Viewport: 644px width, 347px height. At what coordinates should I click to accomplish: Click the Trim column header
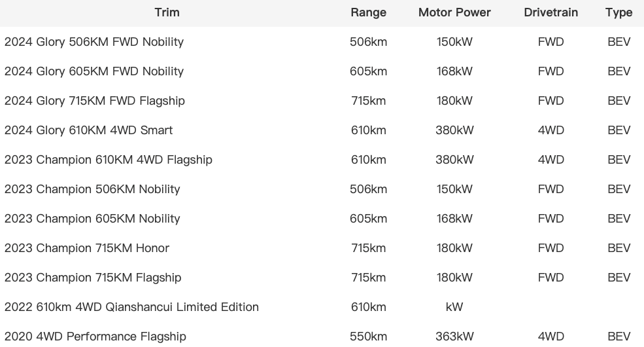coord(167,12)
